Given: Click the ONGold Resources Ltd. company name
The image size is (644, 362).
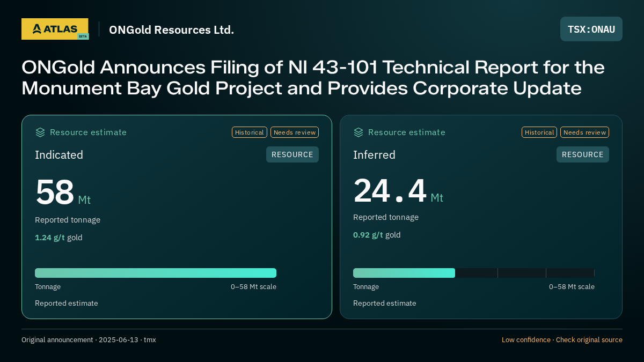Looking at the screenshot, I should tap(171, 29).
